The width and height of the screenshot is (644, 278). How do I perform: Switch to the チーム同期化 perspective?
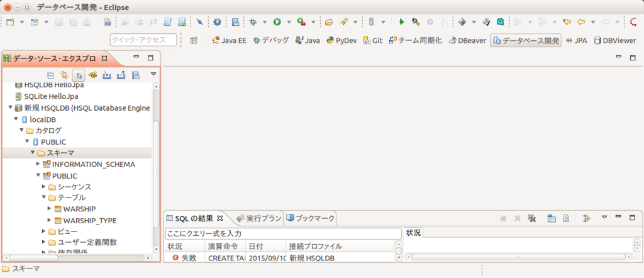[415, 41]
